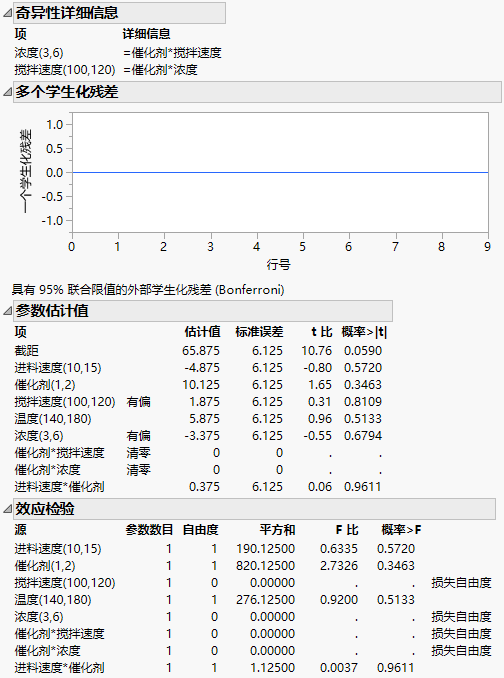Click the 标准误差 column header
This screenshot has height=678, width=504.
259,332
